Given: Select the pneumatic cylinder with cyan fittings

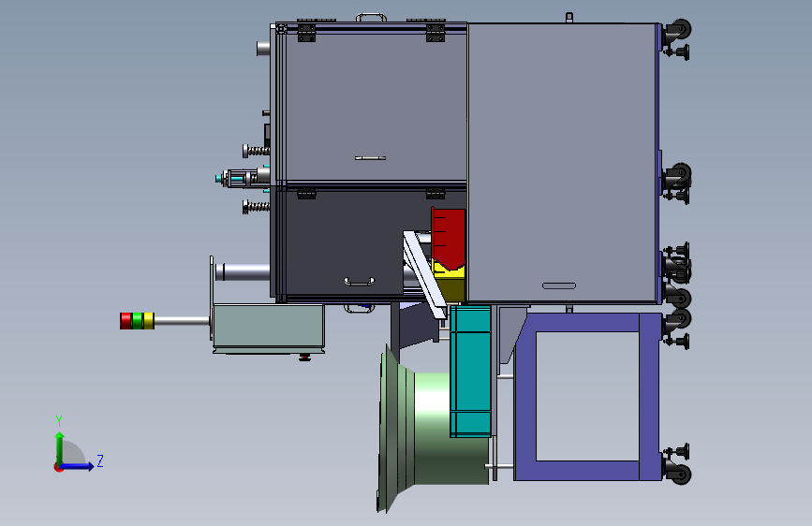Looking at the screenshot, I should coord(243,178).
